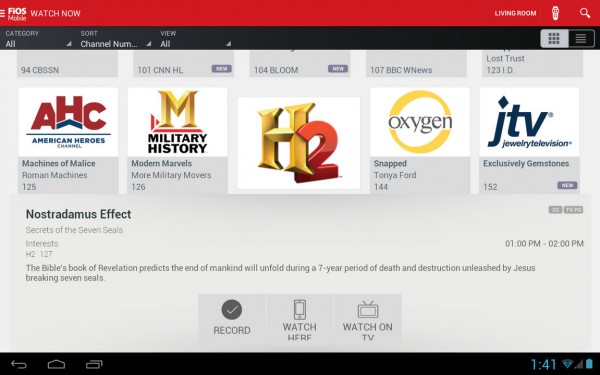Expand the View dropdown

[x=196, y=39]
